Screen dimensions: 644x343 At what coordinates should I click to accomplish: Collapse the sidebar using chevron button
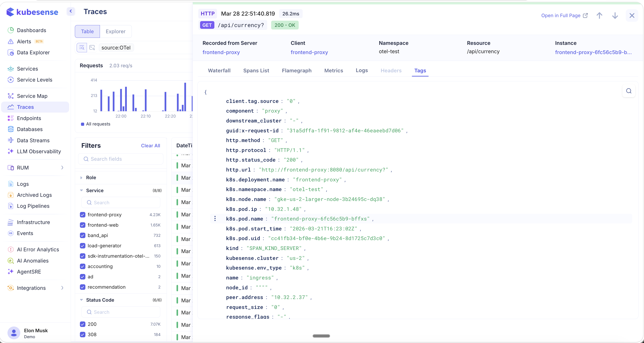[71, 11]
